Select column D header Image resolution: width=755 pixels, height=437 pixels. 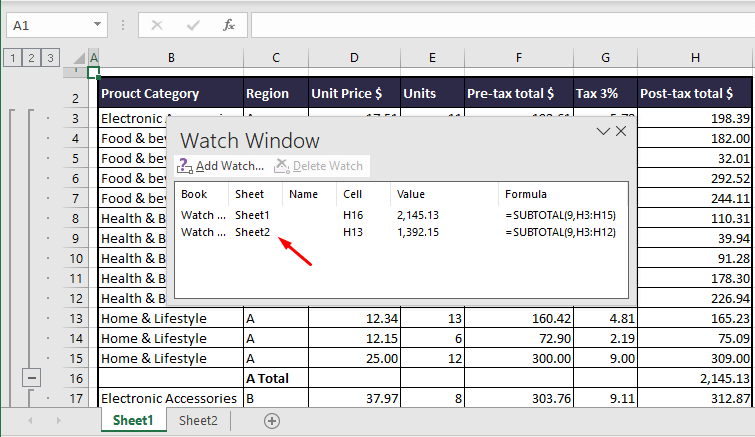pyautogui.click(x=354, y=58)
